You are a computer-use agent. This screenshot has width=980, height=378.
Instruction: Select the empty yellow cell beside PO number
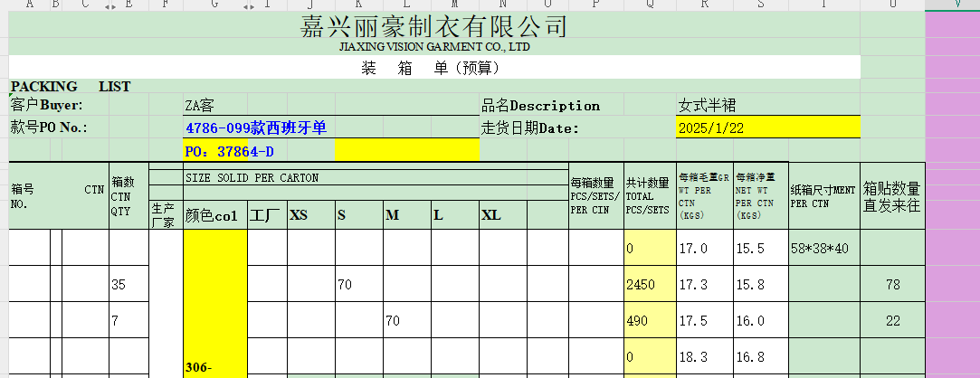point(406,151)
